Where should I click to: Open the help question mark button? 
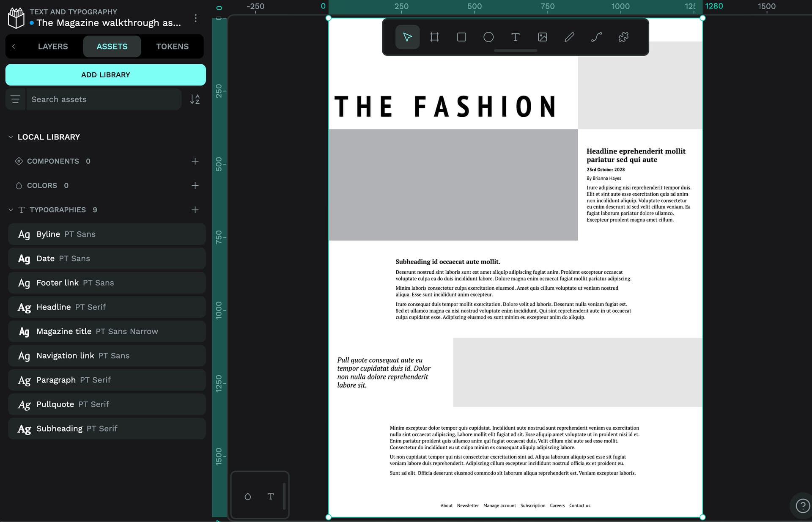click(x=802, y=506)
